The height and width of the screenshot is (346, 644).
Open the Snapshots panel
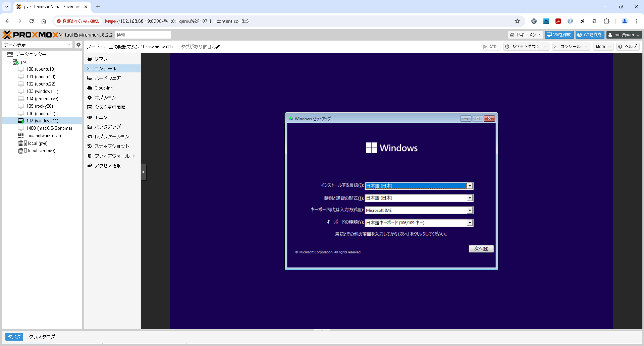click(x=112, y=146)
